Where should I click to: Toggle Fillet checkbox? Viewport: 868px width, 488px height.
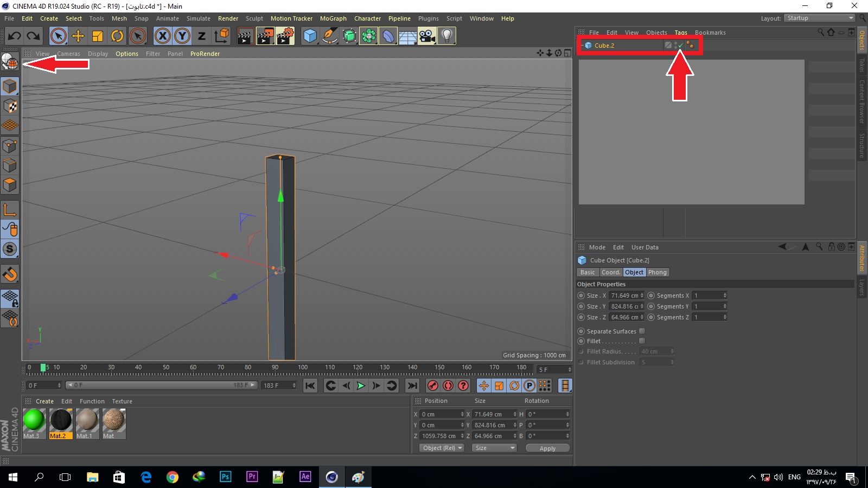tap(642, 341)
